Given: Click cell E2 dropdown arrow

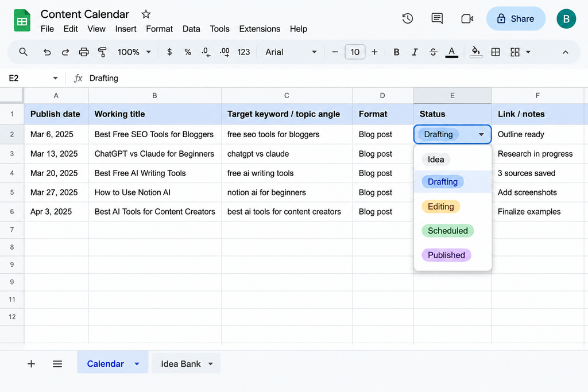Looking at the screenshot, I should 481,134.
